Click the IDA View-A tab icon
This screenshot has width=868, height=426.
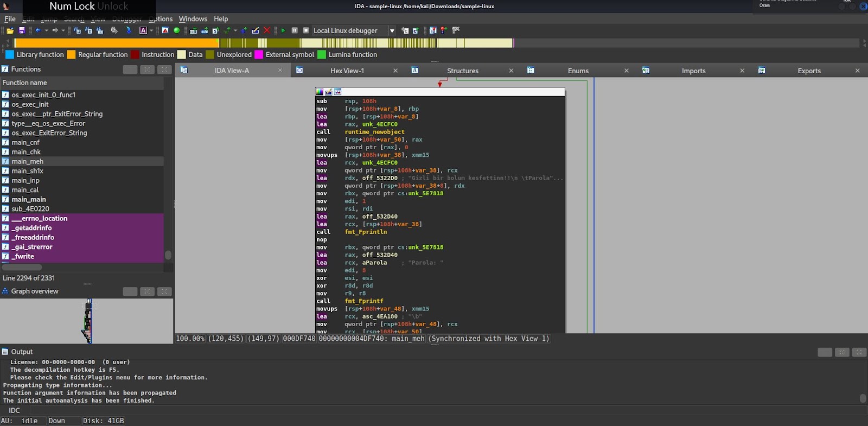point(184,70)
